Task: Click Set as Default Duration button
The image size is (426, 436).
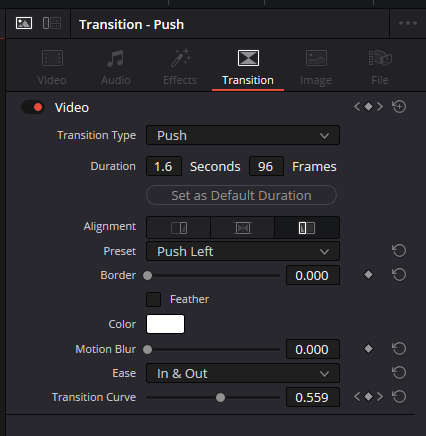Action: pyautogui.click(x=241, y=195)
